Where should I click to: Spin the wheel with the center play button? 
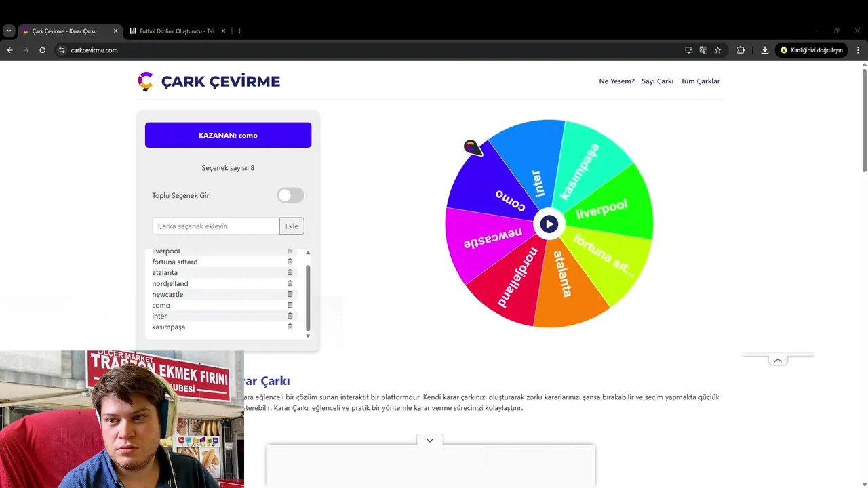pyautogui.click(x=549, y=224)
